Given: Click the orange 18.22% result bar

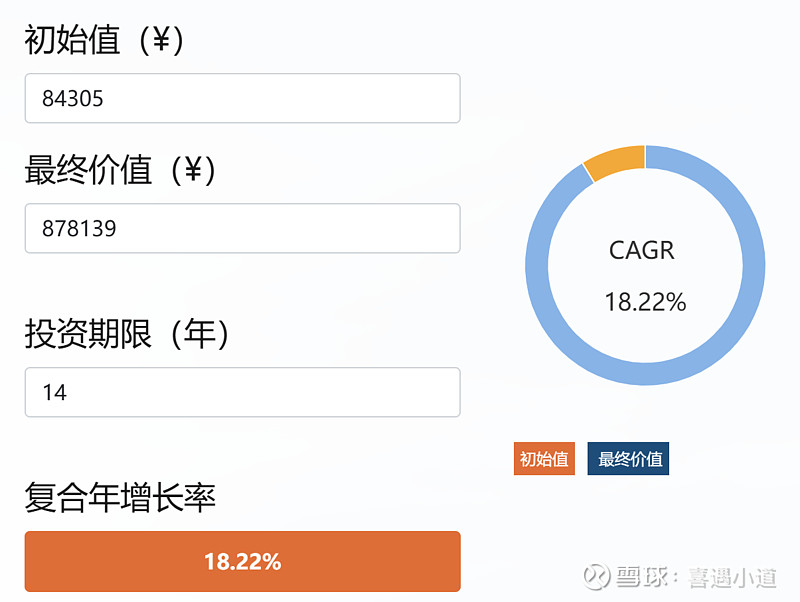Looking at the screenshot, I should (x=242, y=562).
